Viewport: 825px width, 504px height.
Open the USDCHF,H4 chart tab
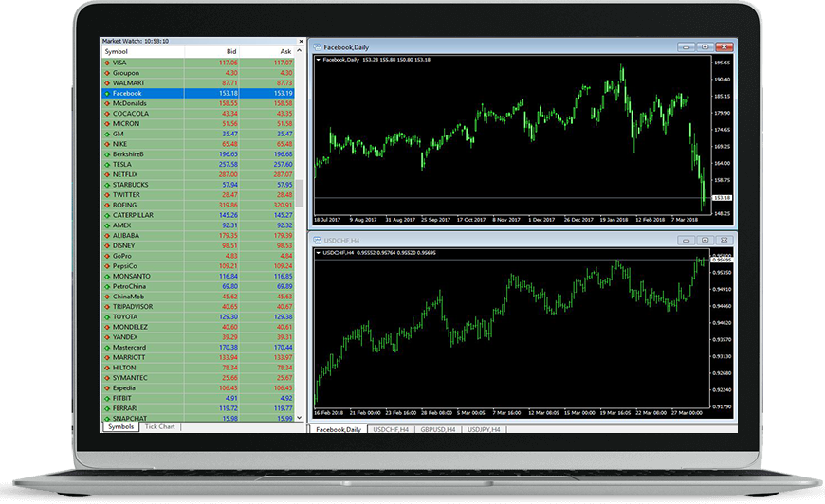click(x=391, y=429)
